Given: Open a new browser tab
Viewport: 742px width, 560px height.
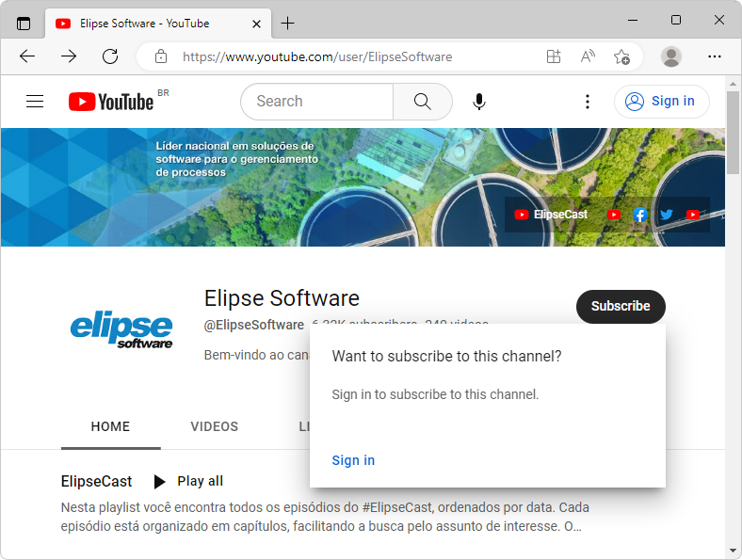Looking at the screenshot, I should 288,23.
